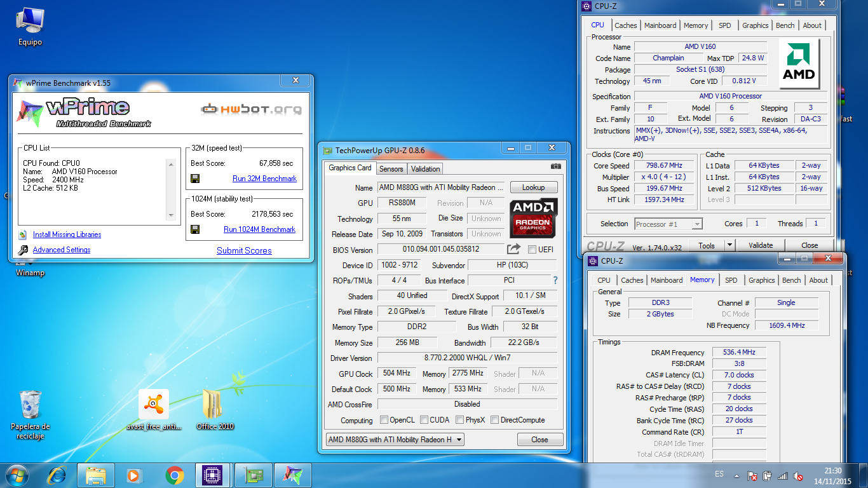Click the Close button in GPU-Z
Image resolution: width=868 pixels, height=488 pixels.
tap(539, 440)
